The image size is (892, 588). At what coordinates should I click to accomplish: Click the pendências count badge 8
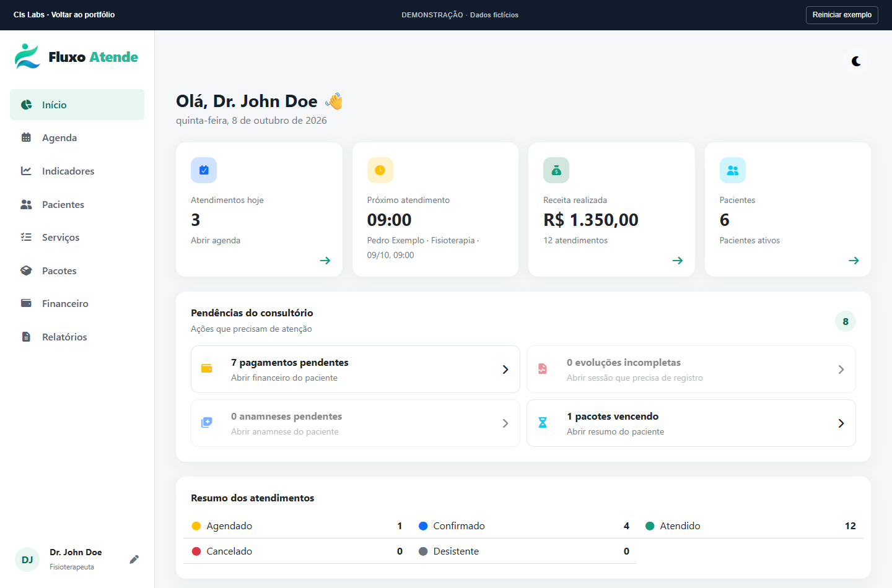[846, 321]
